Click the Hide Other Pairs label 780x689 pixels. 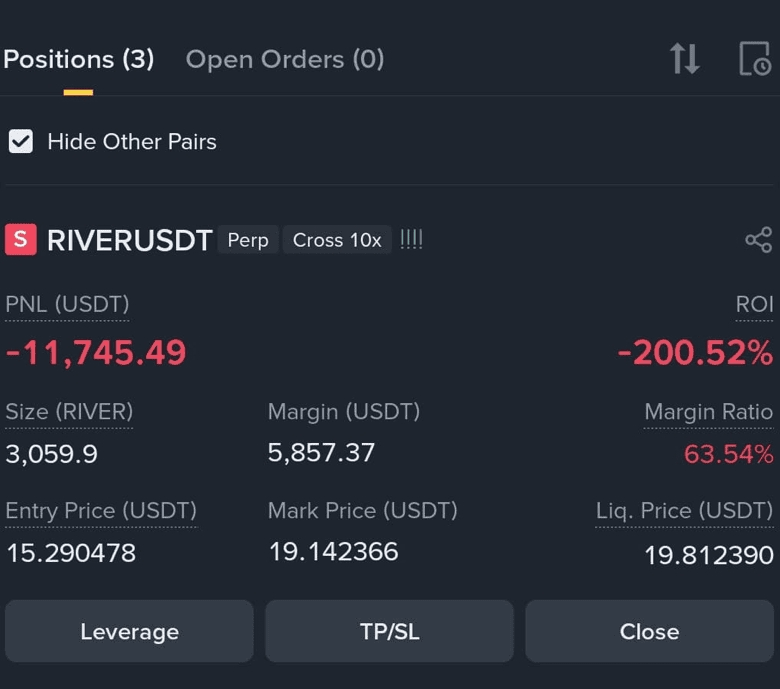132,142
